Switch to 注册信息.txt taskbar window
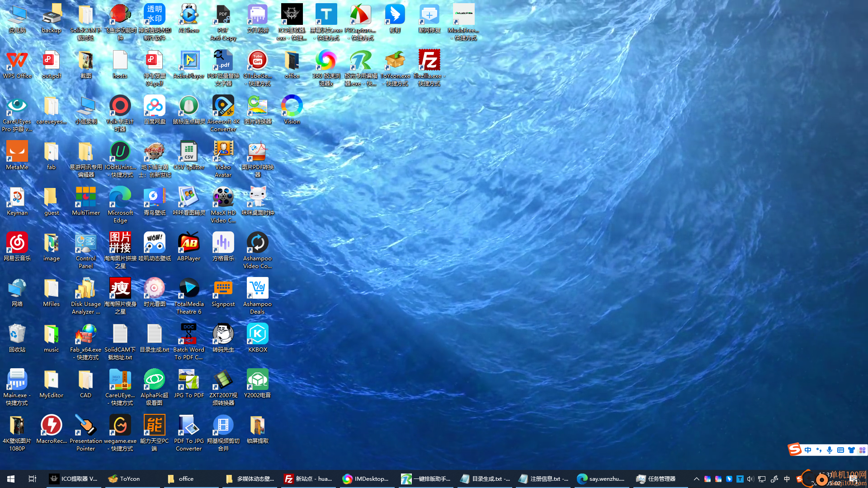The height and width of the screenshot is (488, 868). pos(542,479)
